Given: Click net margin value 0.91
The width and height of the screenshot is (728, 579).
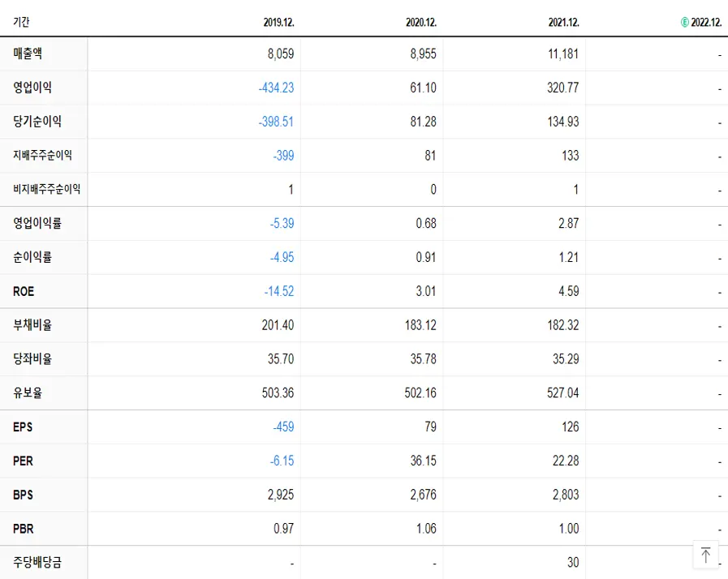Looking at the screenshot, I should point(426,257).
